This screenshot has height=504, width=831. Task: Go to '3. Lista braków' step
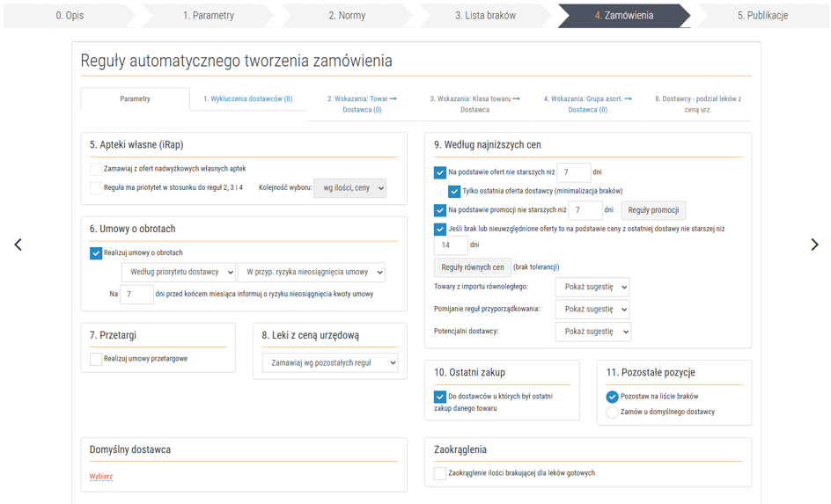(485, 16)
